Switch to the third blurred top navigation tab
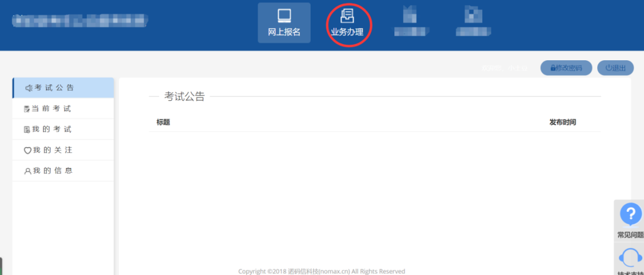 coord(410,22)
